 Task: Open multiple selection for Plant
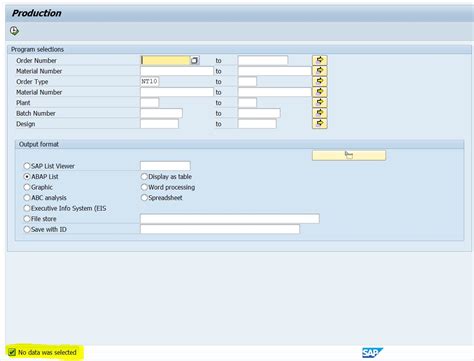(x=320, y=103)
